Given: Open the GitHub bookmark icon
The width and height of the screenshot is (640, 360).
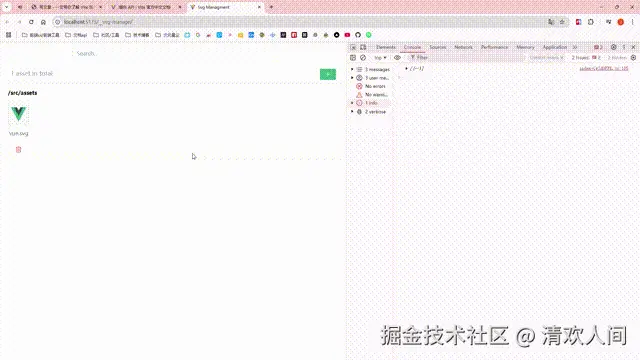Looking at the screenshot, I should click(x=358, y=35).
